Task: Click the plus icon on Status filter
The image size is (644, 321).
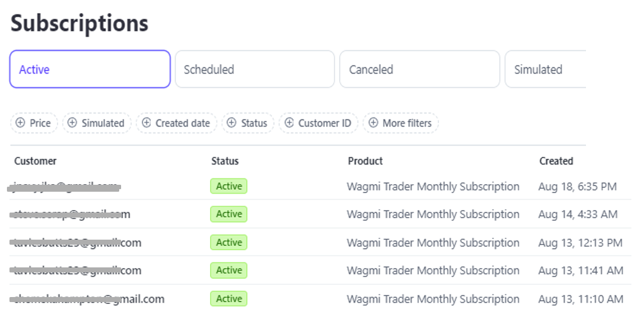Action: point(232,123)
